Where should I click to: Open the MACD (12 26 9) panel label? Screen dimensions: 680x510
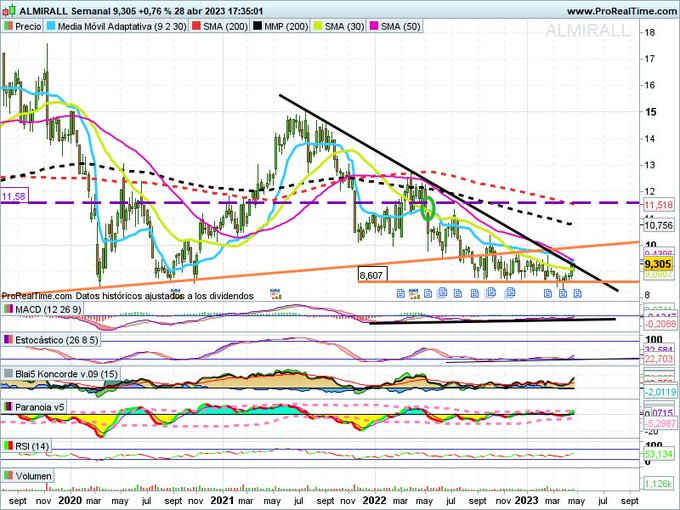[x=48, y=310]
